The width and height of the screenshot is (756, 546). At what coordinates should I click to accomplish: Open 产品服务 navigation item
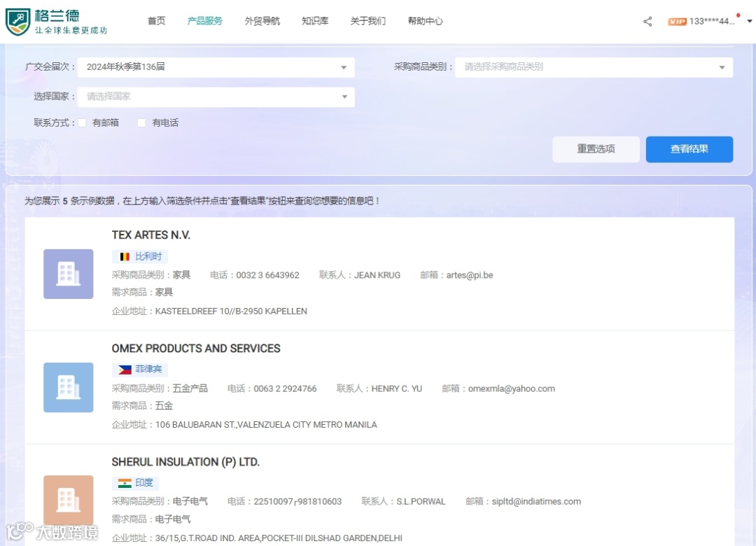205,21
